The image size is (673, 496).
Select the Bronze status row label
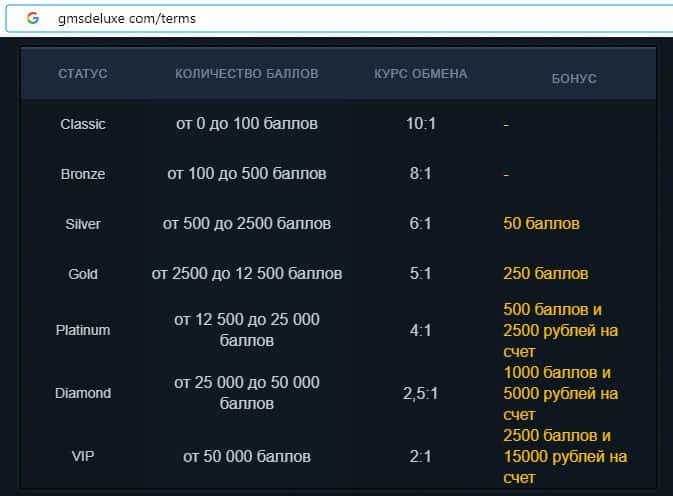[x=83, y=174]
